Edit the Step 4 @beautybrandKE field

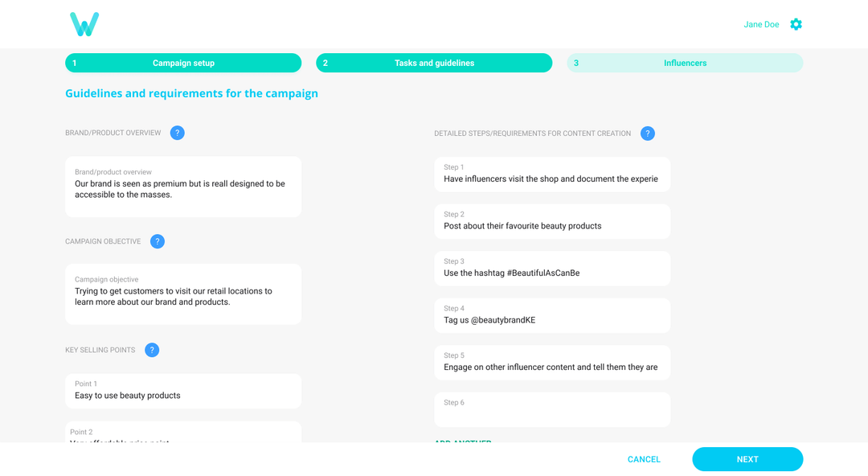click(552, 315)
